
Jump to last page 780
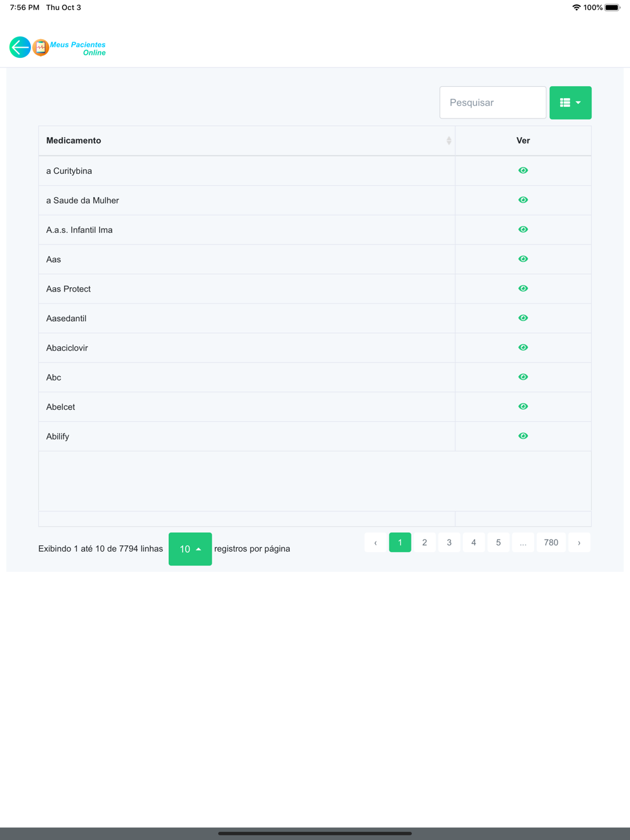pyautogui.click(x=551, y=543)
